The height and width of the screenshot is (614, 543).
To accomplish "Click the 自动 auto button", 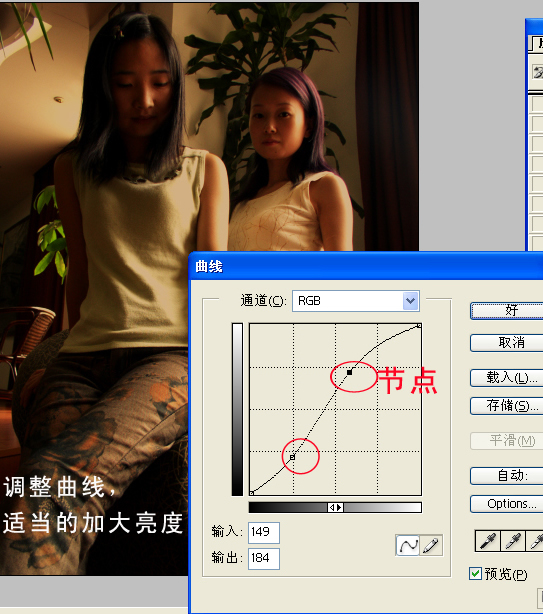I will pyautogui.click(x=507, y=476).
